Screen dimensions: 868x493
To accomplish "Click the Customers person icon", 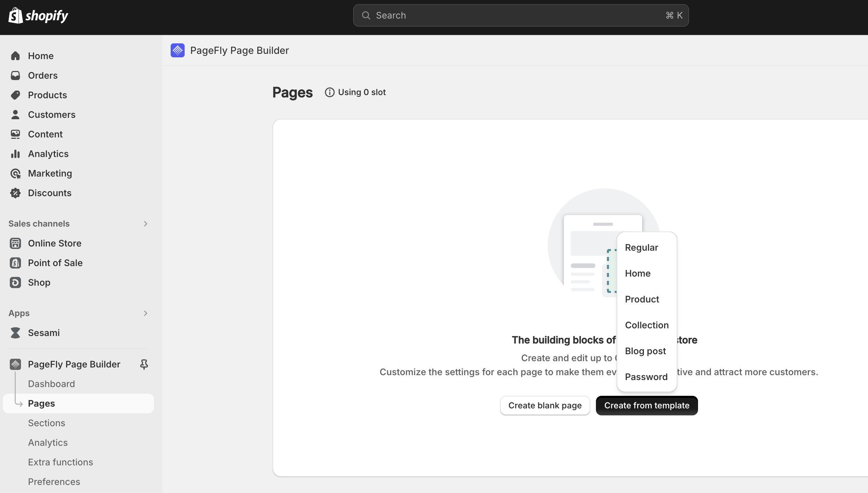I will 15,115.
